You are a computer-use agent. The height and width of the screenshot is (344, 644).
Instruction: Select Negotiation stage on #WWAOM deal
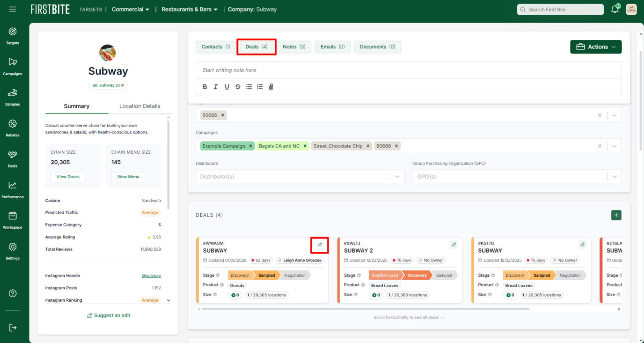click(x=295, y=276)
